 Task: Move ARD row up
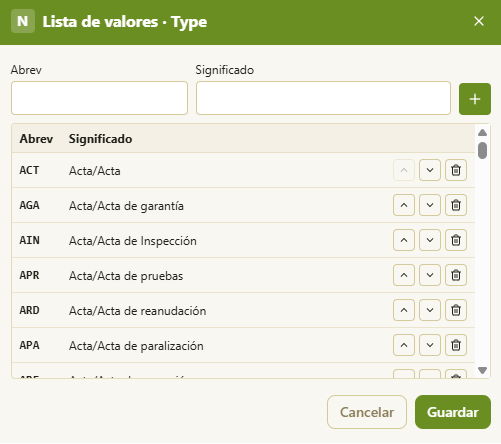coord(404,310)
